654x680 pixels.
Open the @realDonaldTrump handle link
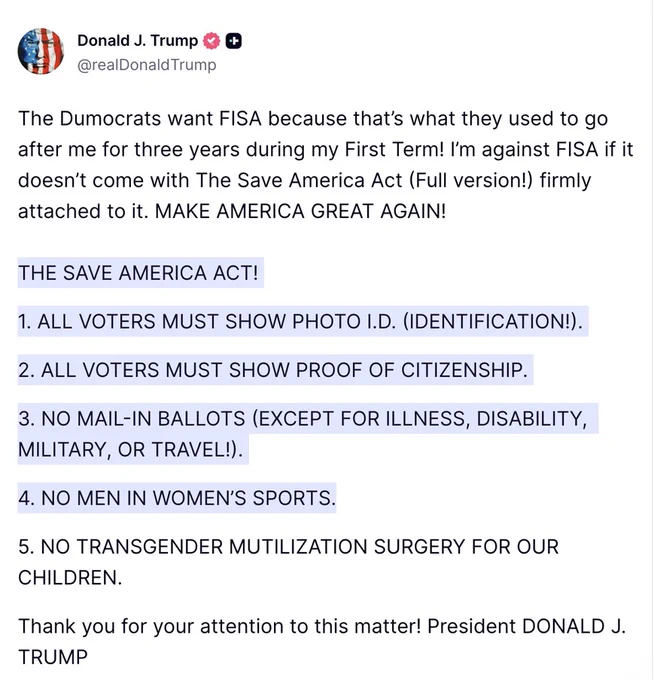click(x=147, y=65)
